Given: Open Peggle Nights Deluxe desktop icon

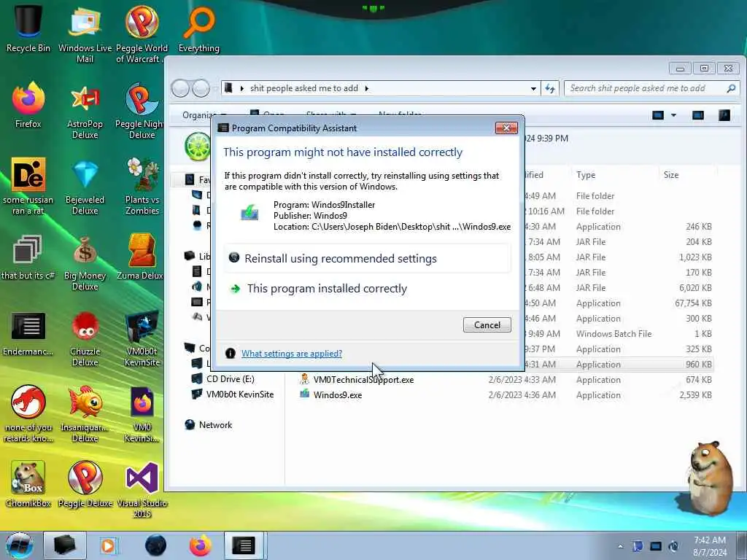Looking at the screenshot, I should click(141, 109).
